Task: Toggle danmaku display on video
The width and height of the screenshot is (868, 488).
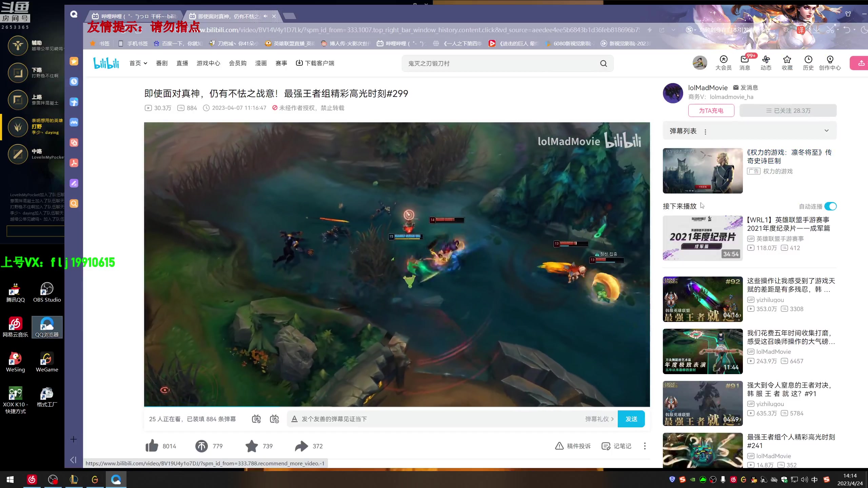Action: click(x=256, y=419)
